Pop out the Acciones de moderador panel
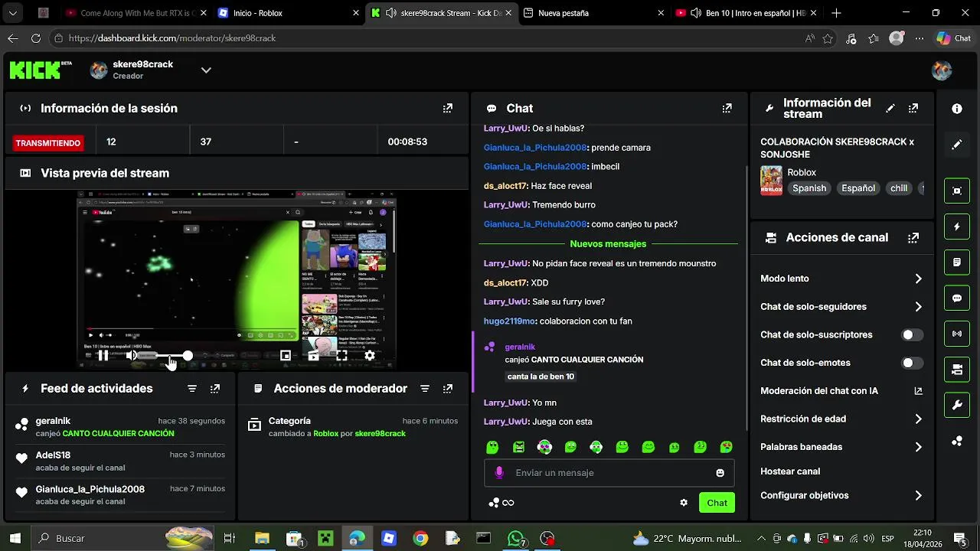 tap(448, 389)
